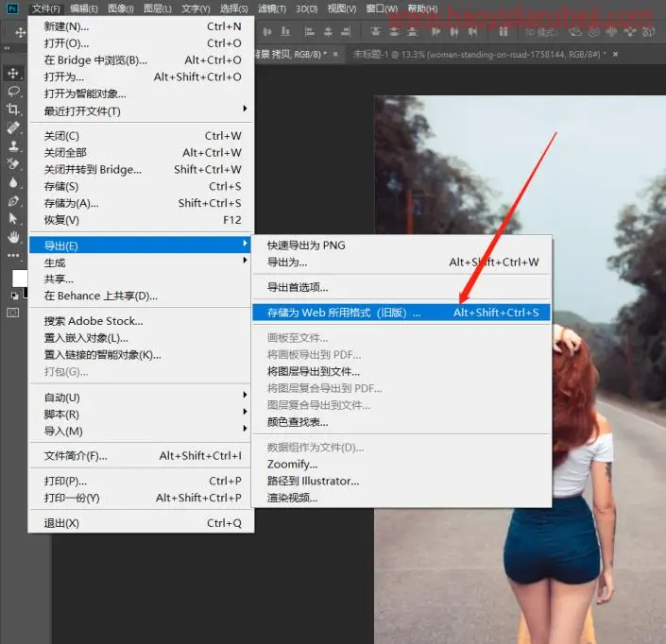
Task: Select the Healing Brush bandage tool
Action: coord(13,127)
